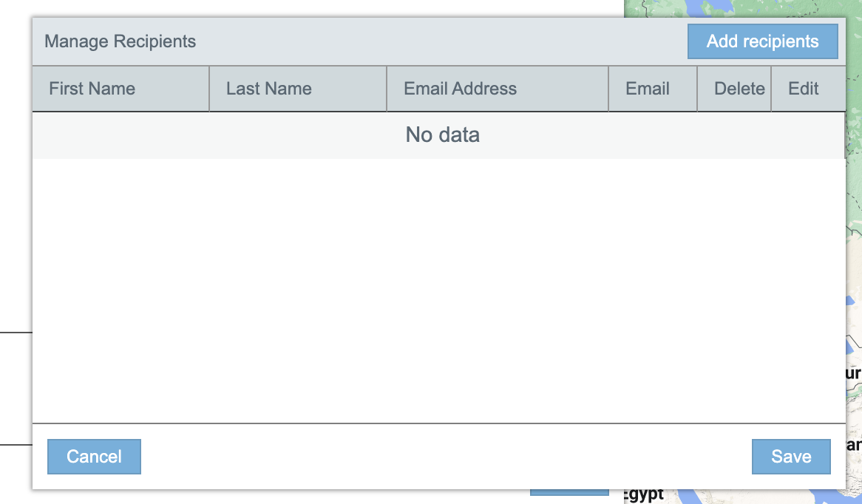Sort by First Name column header
This screenshot has height=504, width=862.
click(x=92, y=89)
